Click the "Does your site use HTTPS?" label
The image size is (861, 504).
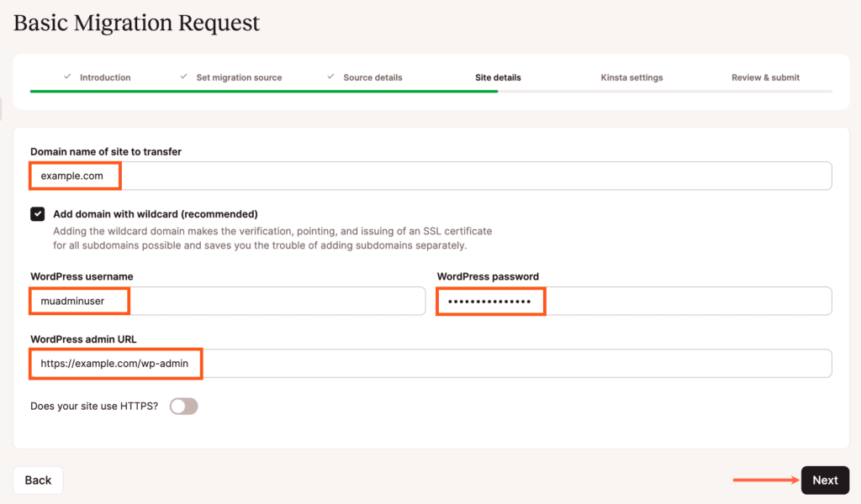[94, 407]
